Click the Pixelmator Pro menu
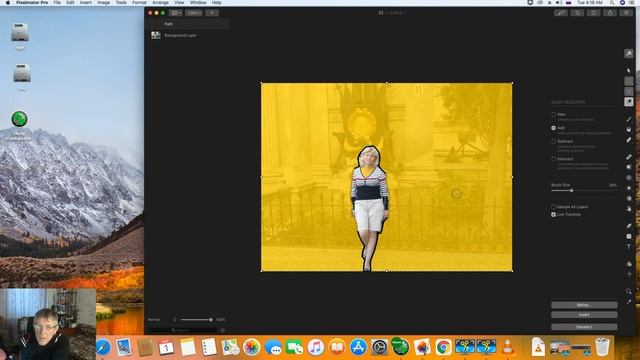Image resolution: width=640 pixels, height=360 pixels. tap(32, 2)
